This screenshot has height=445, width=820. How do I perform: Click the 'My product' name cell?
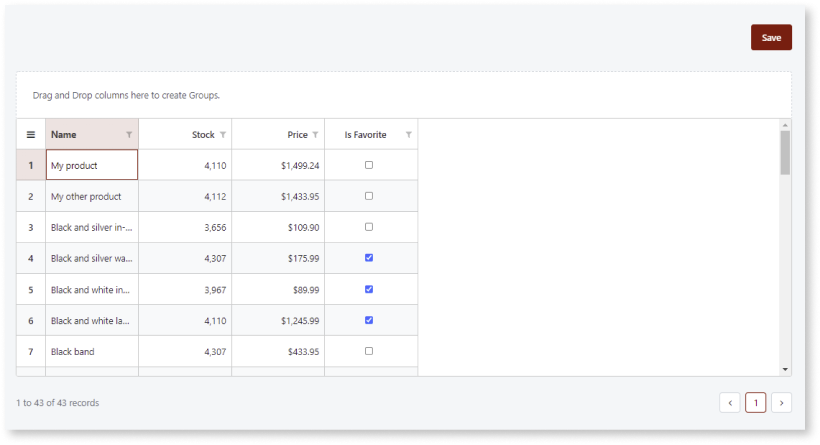click(92, 165)
